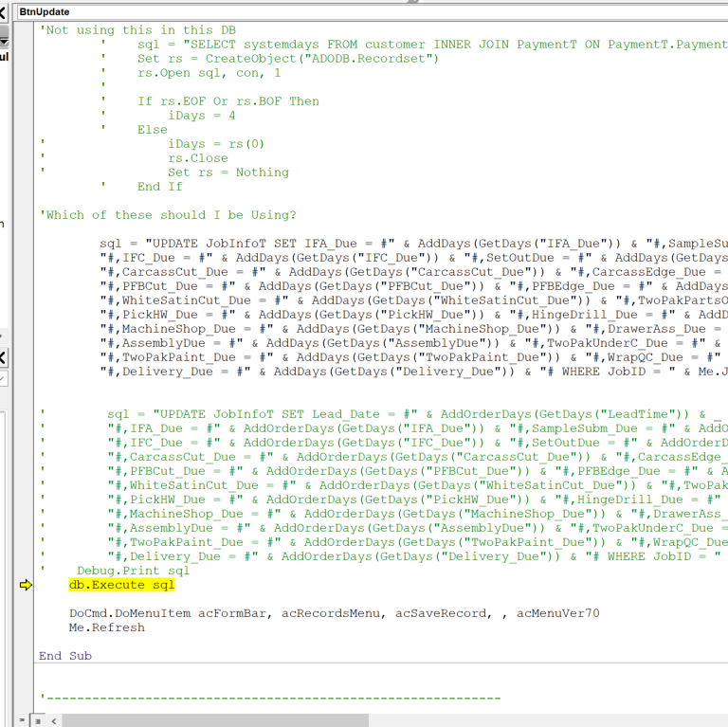Click the active WhiteSatinCut_Due AddDays line
Image resolution: width=728 pixels, height=727 pixels.
click(413, 300)
